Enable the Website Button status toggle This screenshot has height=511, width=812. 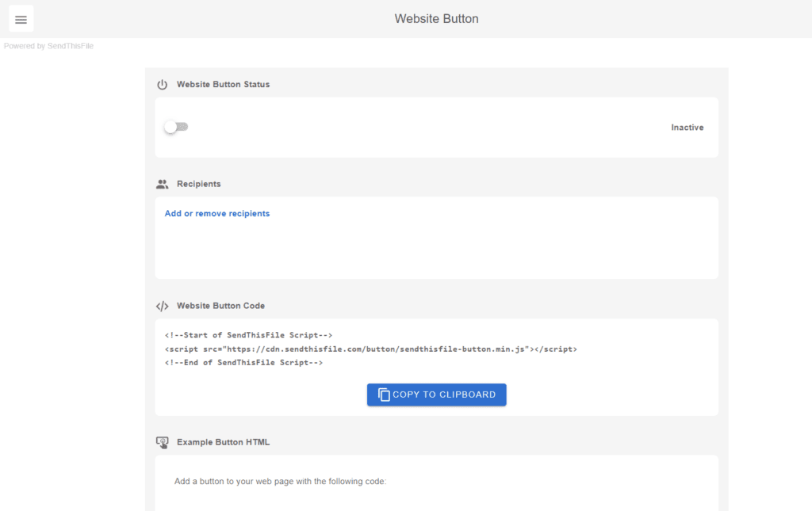pos(176,126)
